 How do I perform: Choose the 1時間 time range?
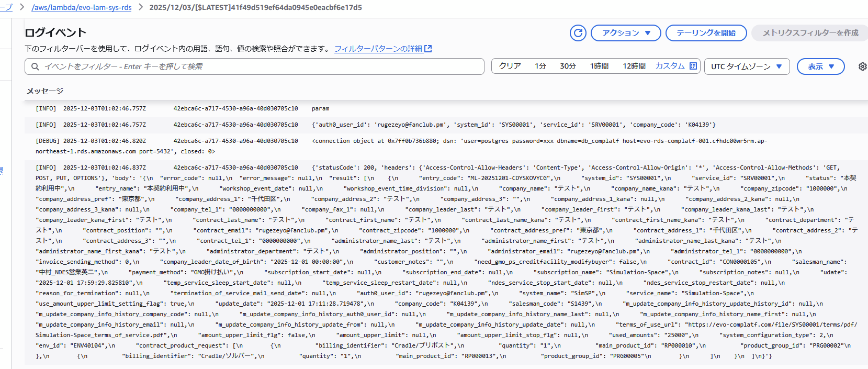(x=599, y=66)
